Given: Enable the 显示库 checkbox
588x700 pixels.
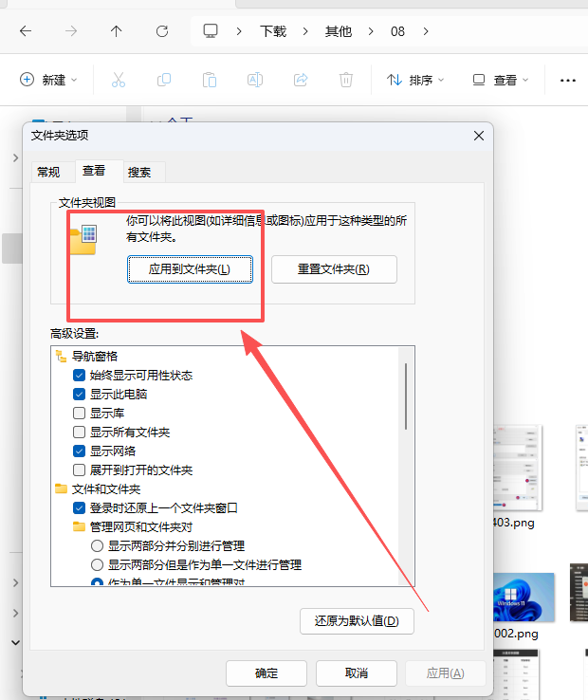Looking at the screenshot, I should pyautogui.click(x=80, y=414).
